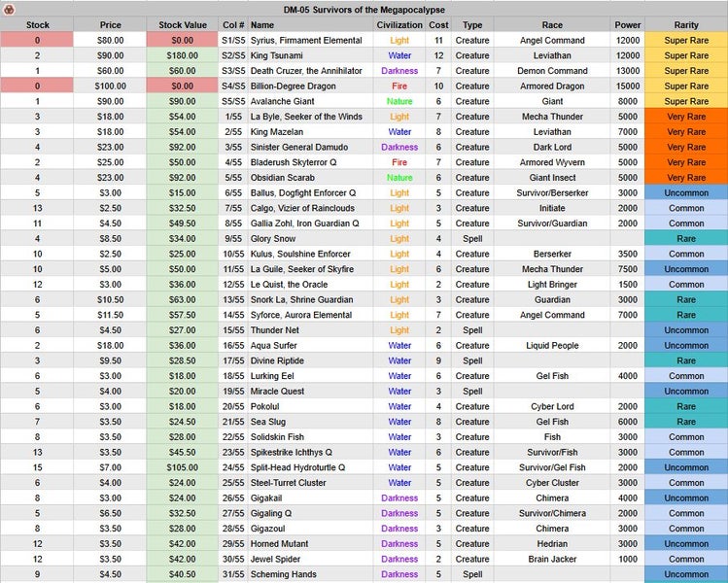Click the red stock cell for Syrius, Firmament Elemental

point(37,41)
